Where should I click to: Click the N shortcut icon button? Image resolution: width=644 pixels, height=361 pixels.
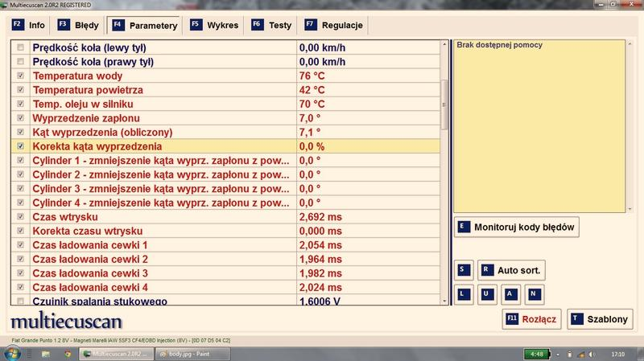click(x=535, y=294)
